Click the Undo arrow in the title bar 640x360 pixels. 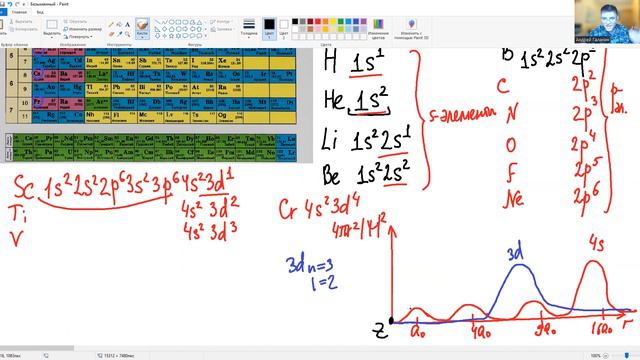(x=10, y=4)
